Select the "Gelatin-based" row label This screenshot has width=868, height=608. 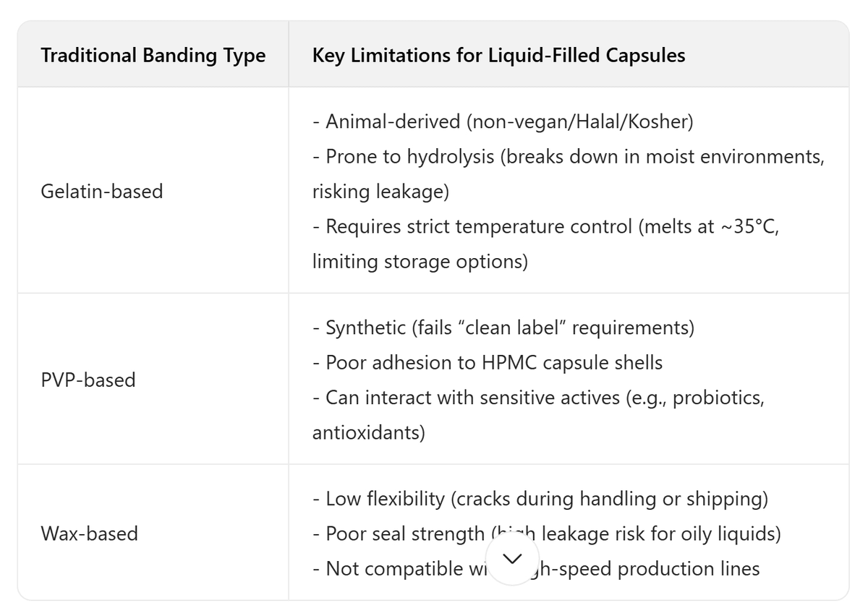tap(102, 191)
